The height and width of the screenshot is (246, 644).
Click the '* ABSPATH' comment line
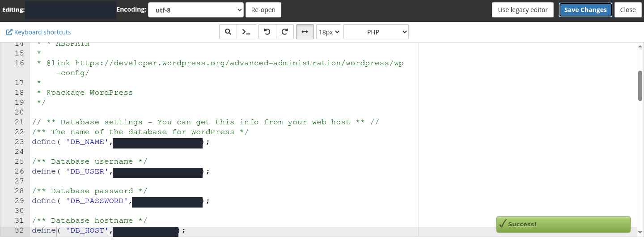click(x=63, y=44)
